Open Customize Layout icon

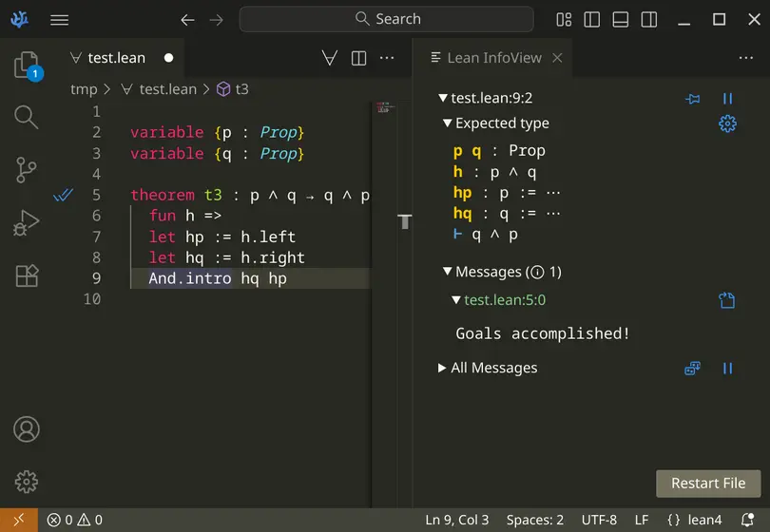[x=564, y=20]
